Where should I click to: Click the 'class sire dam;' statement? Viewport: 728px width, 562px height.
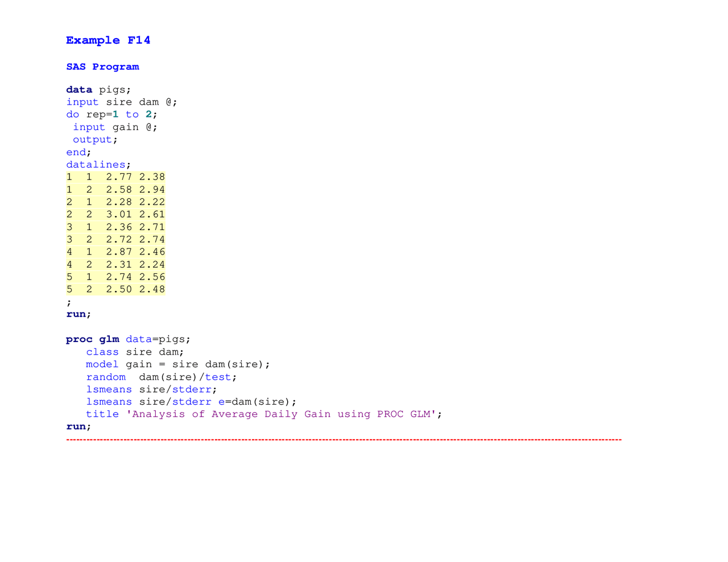click(x=135, y=352)
